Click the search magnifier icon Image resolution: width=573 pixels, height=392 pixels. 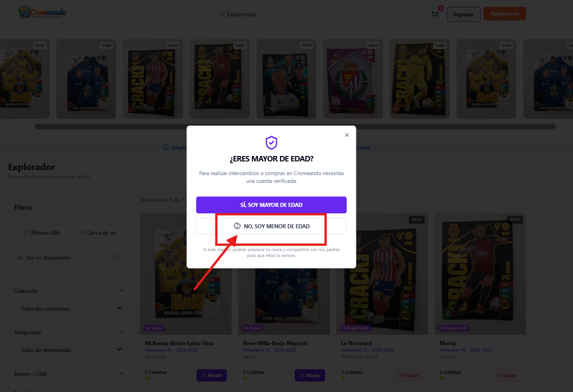[x=222, y=15]
